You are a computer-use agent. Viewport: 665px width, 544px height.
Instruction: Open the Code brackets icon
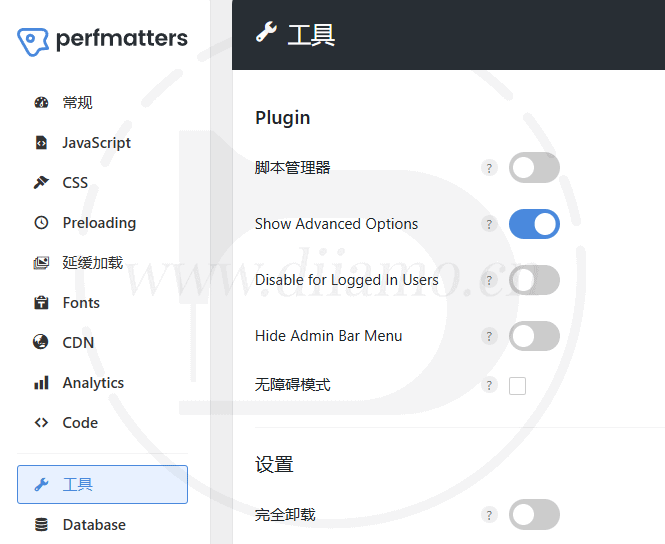41,423
